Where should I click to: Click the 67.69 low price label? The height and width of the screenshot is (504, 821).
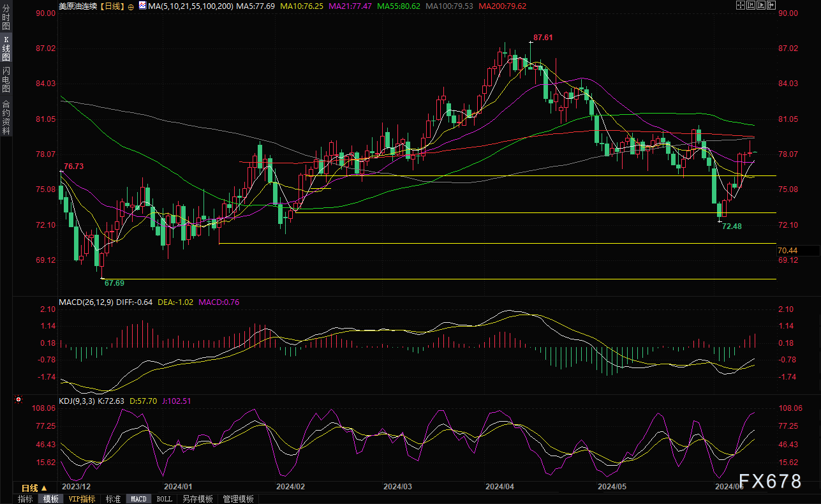[x=114, y=283]
